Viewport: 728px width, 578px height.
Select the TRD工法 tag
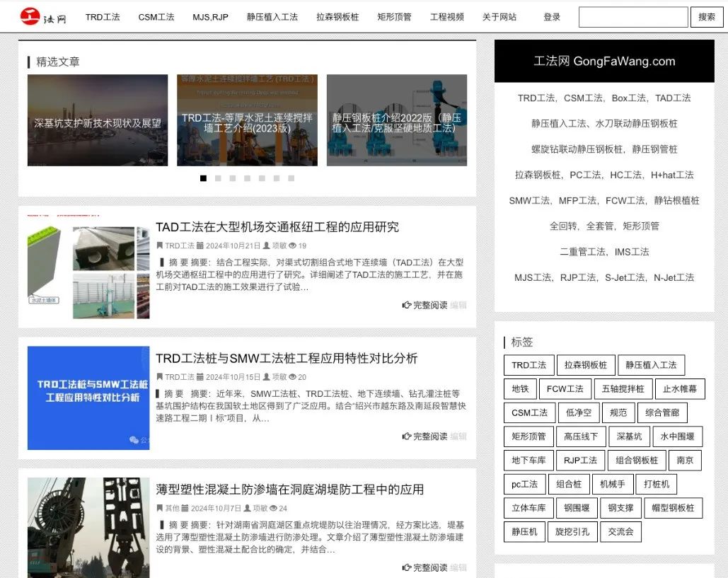coord(528,365)
